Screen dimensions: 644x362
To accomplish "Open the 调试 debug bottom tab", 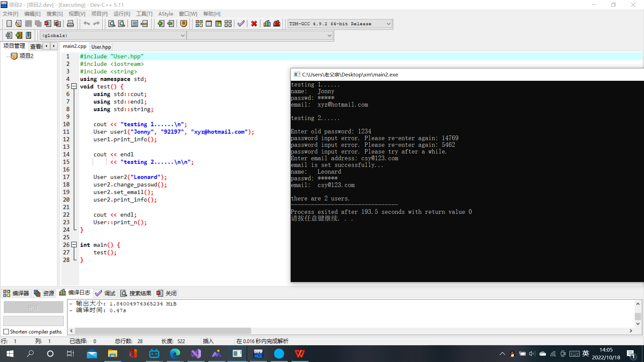I will 105,293.
